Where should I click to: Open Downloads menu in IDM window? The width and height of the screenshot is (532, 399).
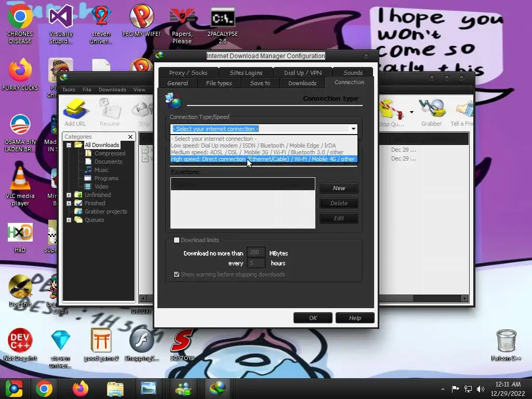coord(112,89)
